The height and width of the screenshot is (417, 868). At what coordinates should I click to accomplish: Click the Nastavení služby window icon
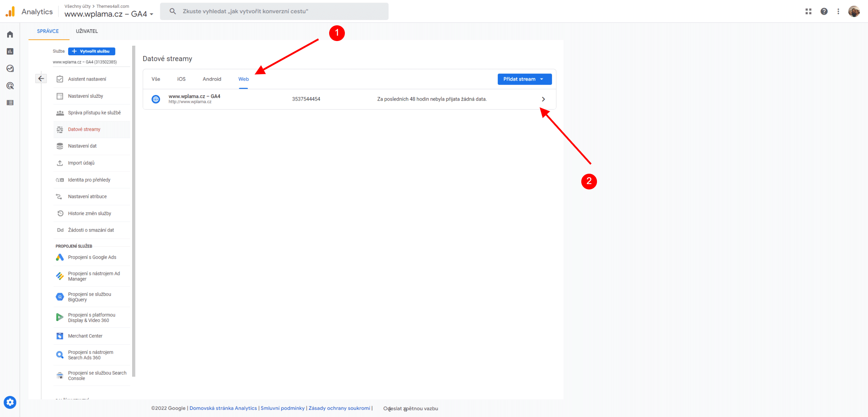(60, 96)
